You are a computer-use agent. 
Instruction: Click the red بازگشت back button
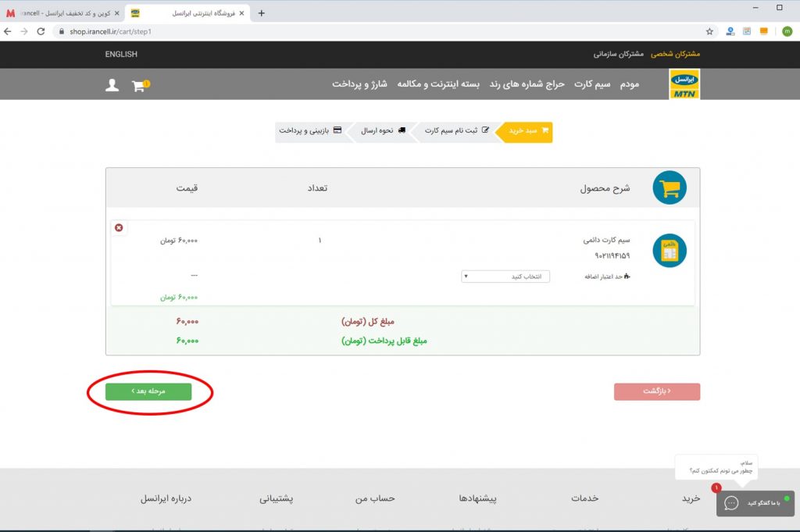[x=656, y=391]
